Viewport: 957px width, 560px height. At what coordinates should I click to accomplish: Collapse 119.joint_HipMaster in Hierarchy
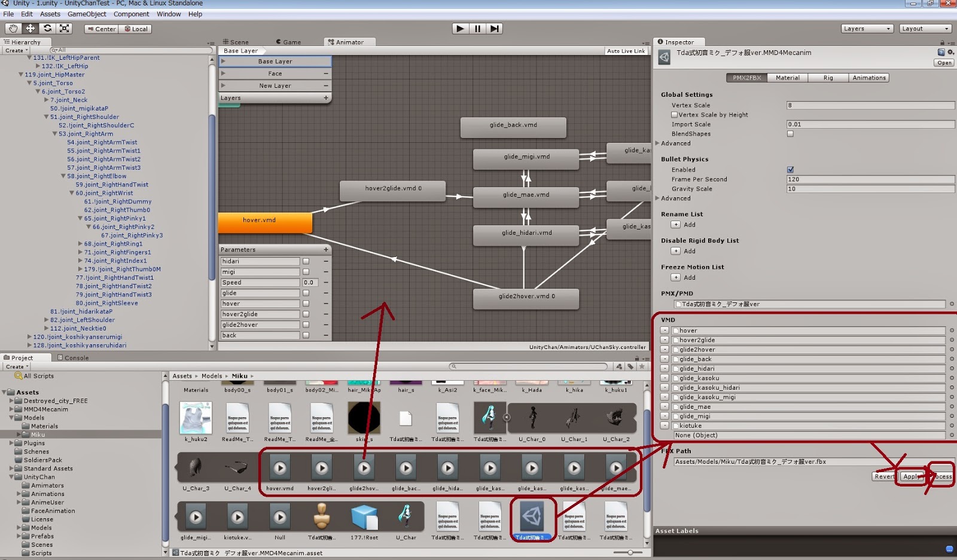21,75
